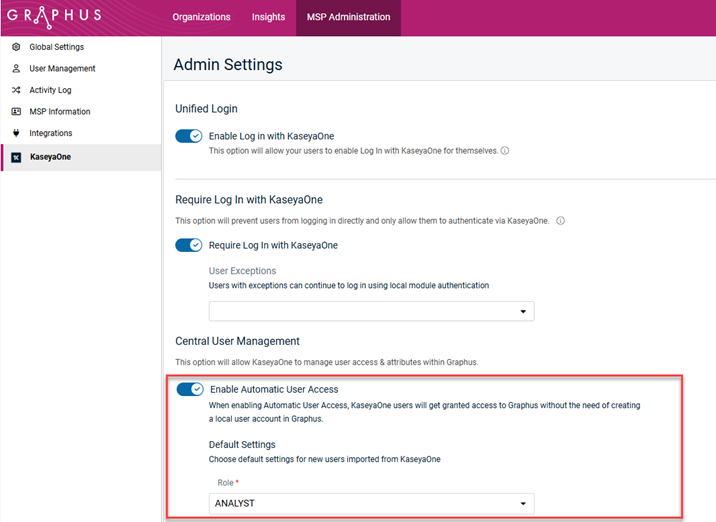Open the Role dropdown showing ANALYST
Viewport: 716px width, 522px height.
[x=371, y=503]
